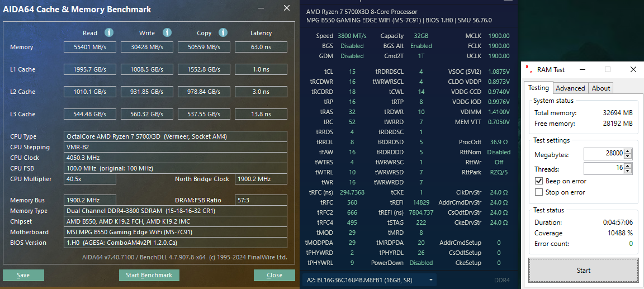Click the L1 Cache read value 1995.7 GB/s

tap(89, 69)
